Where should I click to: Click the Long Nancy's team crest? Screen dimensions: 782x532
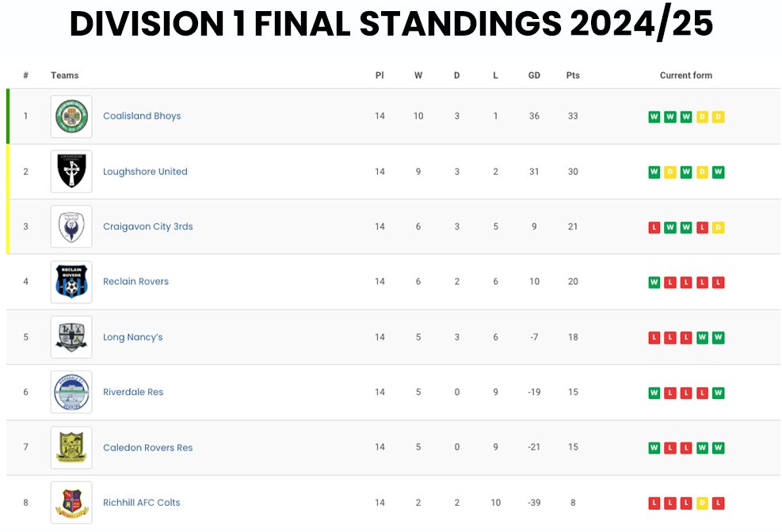click(x=71, y=337)
